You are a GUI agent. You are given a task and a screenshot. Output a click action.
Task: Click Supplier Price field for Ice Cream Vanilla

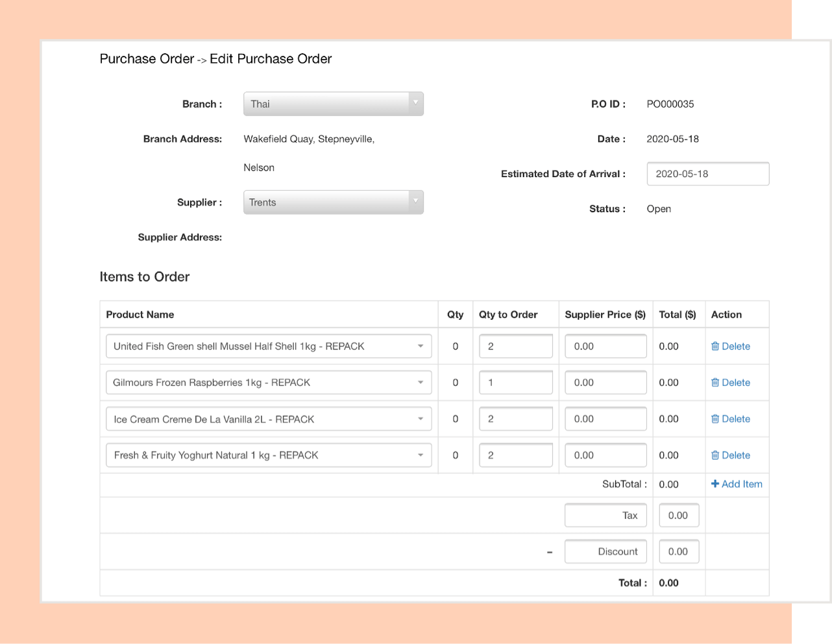click(x=606, y=419)
